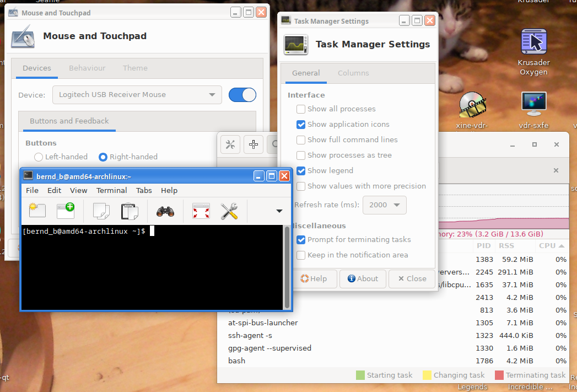Screen dimensions: 577x392
Task: Sort by the PID column header
Action: tap(483, 246)
